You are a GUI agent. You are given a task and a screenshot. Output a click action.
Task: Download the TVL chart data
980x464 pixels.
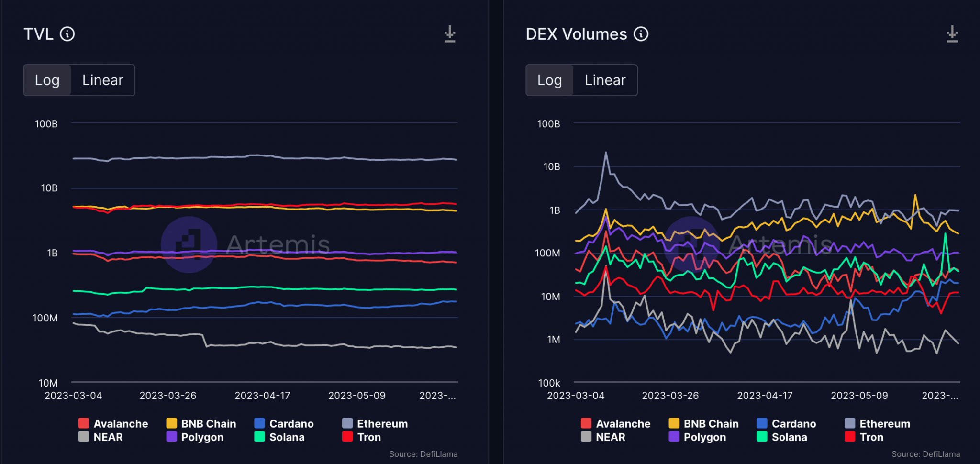coord(449,34)
